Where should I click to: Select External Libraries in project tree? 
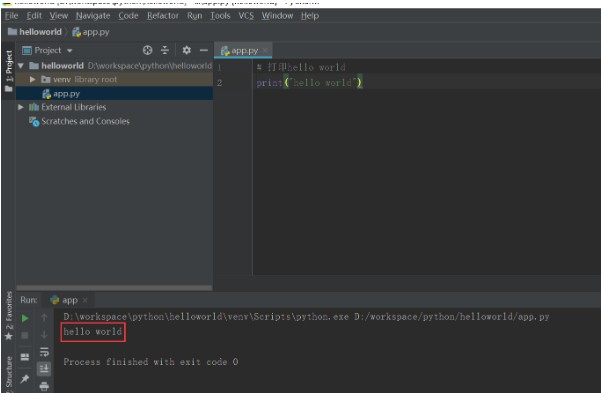tap(73, 107)
